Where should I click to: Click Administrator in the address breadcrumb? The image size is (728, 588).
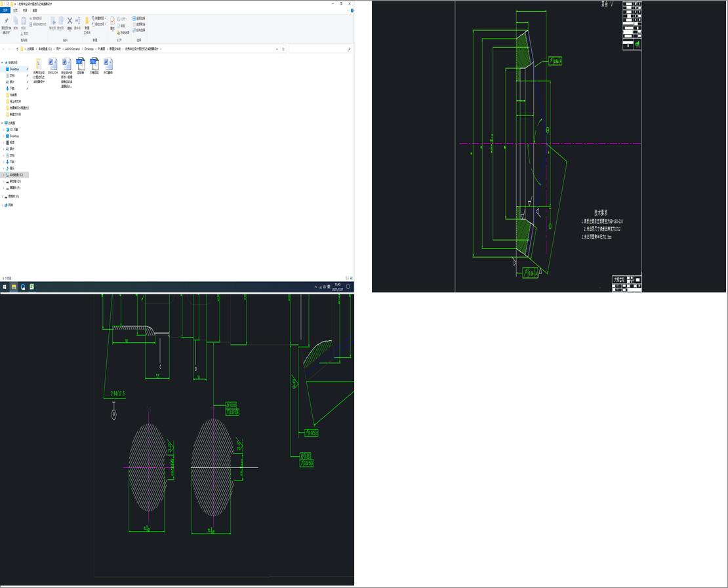click(x=72, y=49)
